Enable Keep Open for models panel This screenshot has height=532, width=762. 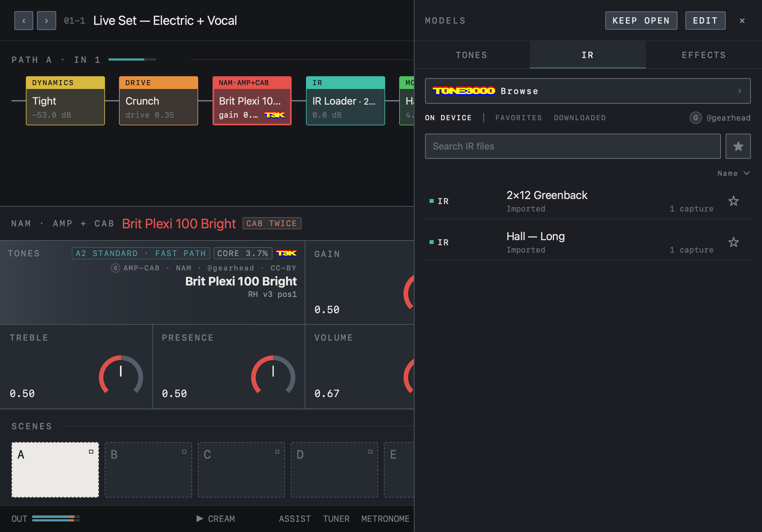coord(641,20)
